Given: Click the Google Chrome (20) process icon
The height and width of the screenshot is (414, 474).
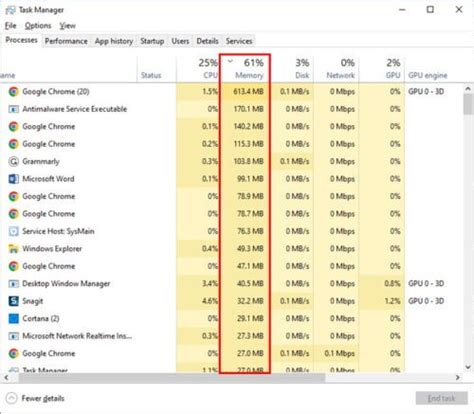Looking at the screenshot, I should click(14, 92).
